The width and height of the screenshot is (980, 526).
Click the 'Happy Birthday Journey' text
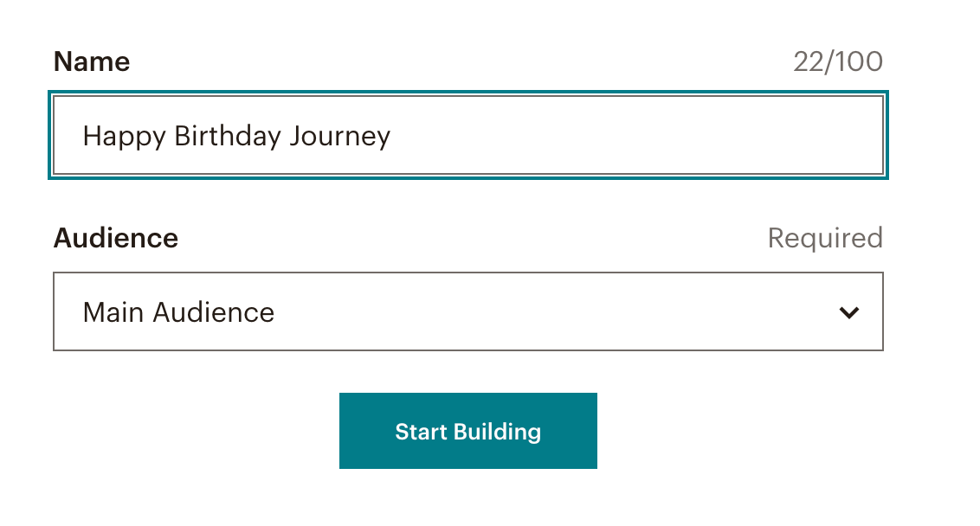coord(236,136)
